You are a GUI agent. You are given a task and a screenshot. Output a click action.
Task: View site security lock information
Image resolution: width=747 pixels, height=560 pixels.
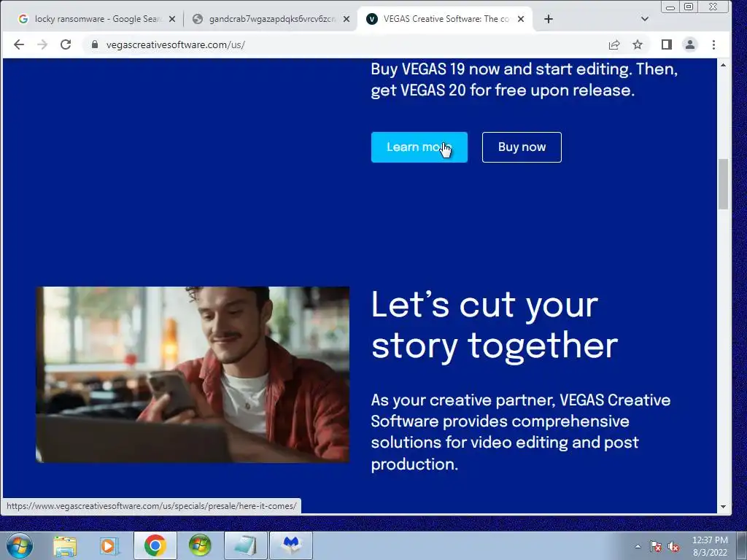[x=95, y=44]
